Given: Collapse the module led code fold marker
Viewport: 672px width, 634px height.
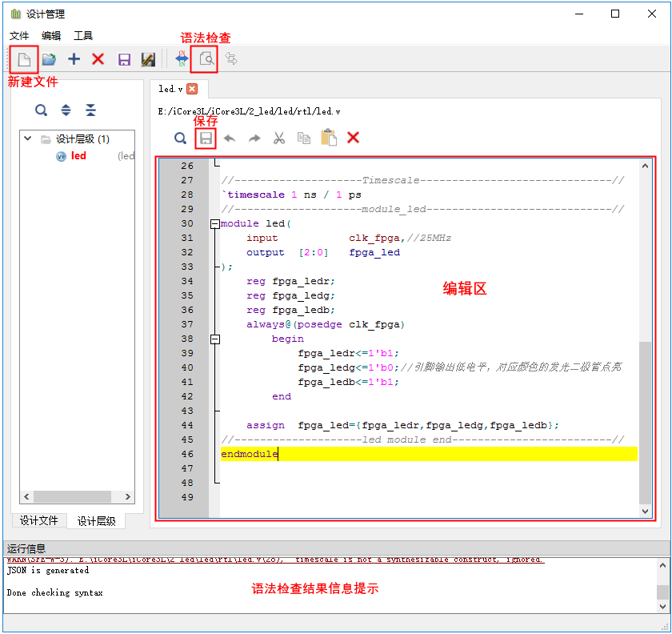Looking at the screenshot, I should (214, 224).
